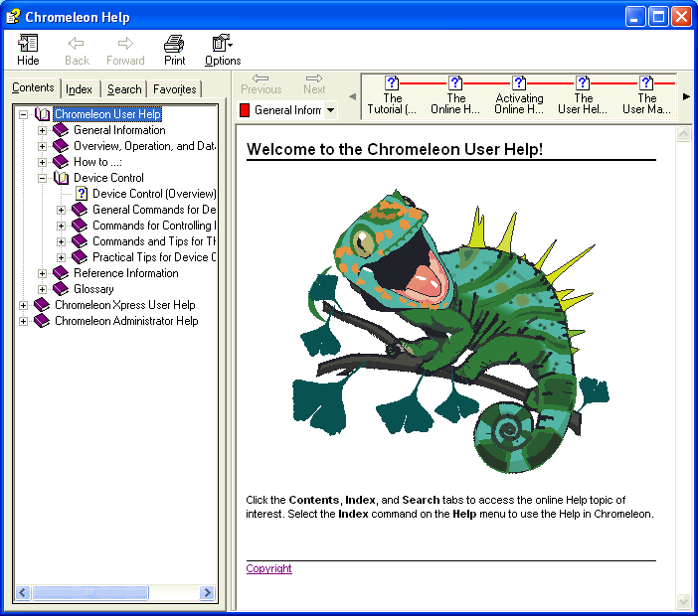Expand Overview, Operation, and Data node
This screenshot has height=616, width=698.
point(42,146)
